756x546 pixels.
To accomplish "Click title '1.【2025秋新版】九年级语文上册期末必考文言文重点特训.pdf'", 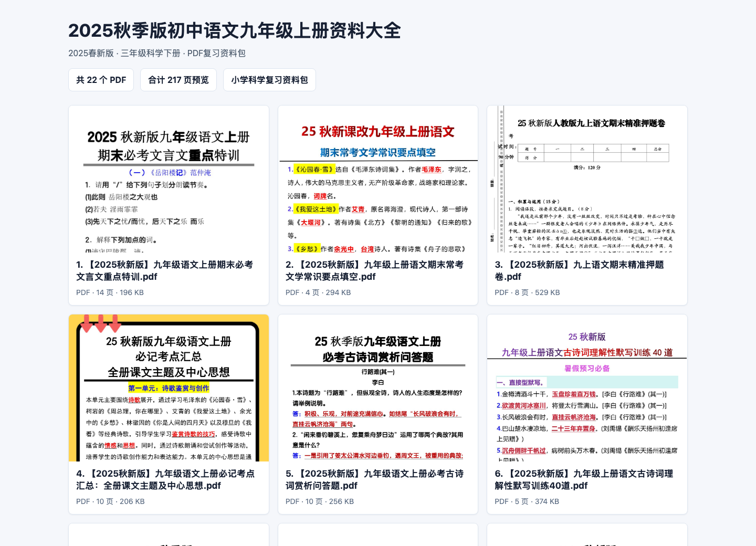I will pos(165,271).
